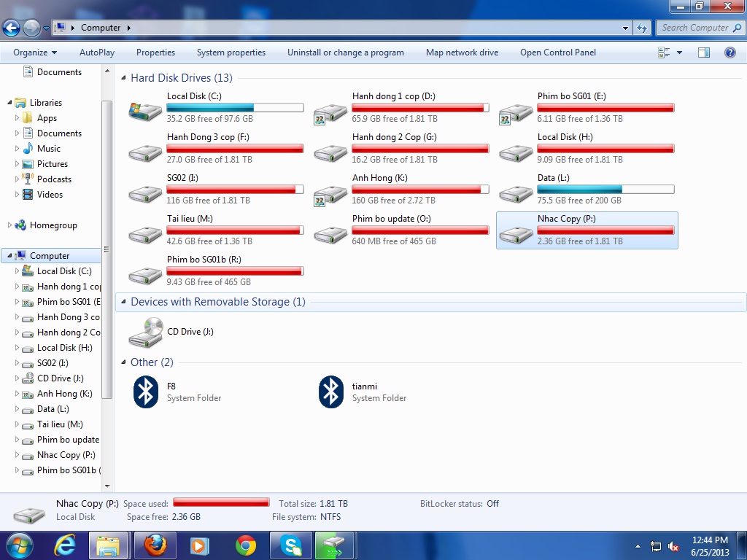Click Uninstall or change a program
The height and width of the screenshot is (560, 747).
[x=345, y=52]
